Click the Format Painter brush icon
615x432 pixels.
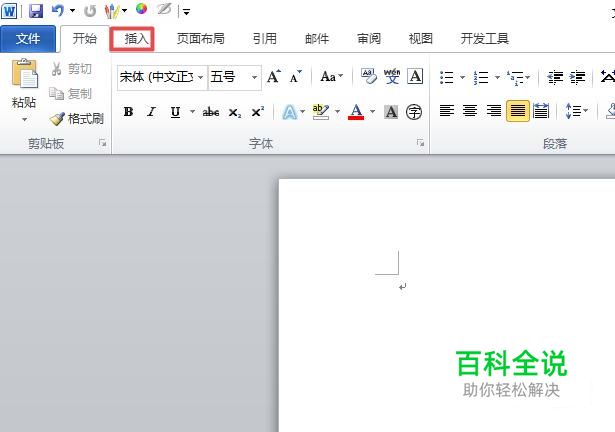57,118
